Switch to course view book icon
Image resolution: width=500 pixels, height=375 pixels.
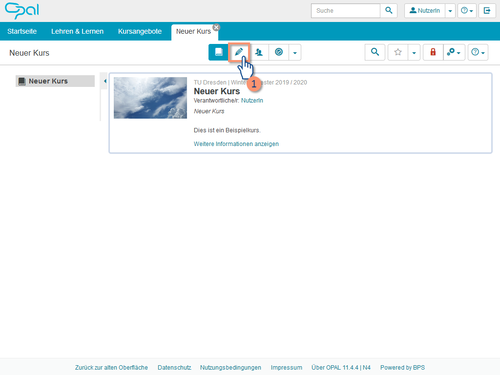pos(219,52)
